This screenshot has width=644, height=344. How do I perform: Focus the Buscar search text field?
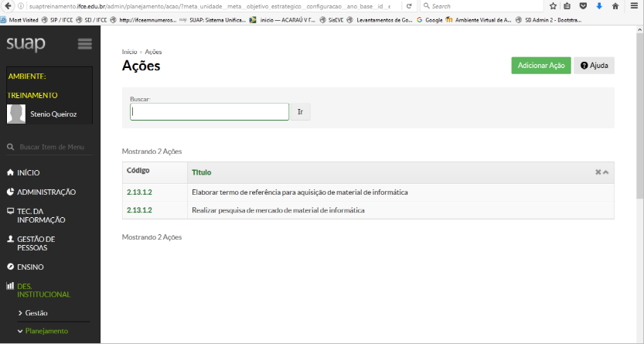[209, 112]
